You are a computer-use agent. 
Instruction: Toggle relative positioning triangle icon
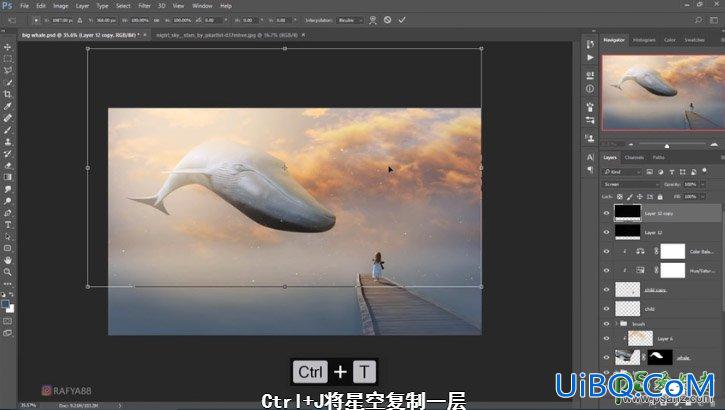(80, 20)
